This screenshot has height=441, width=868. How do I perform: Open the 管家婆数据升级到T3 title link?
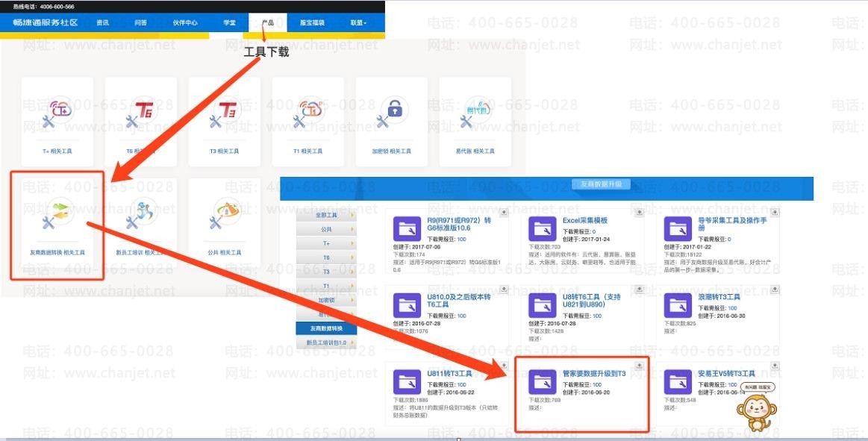point(595,374)
